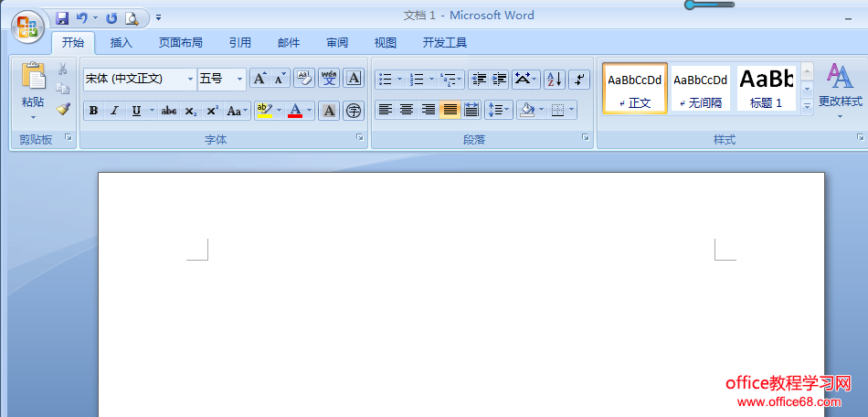Switch to the 开发工具 tab
The image size is (868, 417).
coord(445,43)
